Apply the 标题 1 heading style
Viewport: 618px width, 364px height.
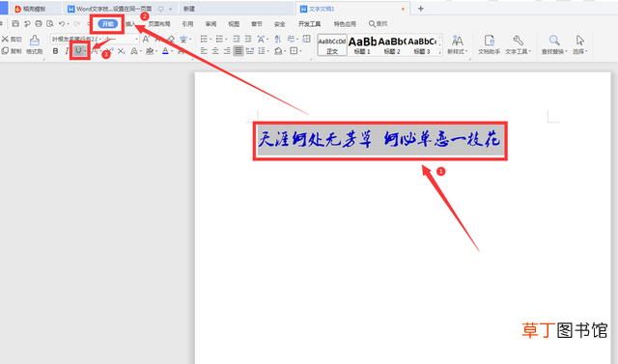pos(362,45)
